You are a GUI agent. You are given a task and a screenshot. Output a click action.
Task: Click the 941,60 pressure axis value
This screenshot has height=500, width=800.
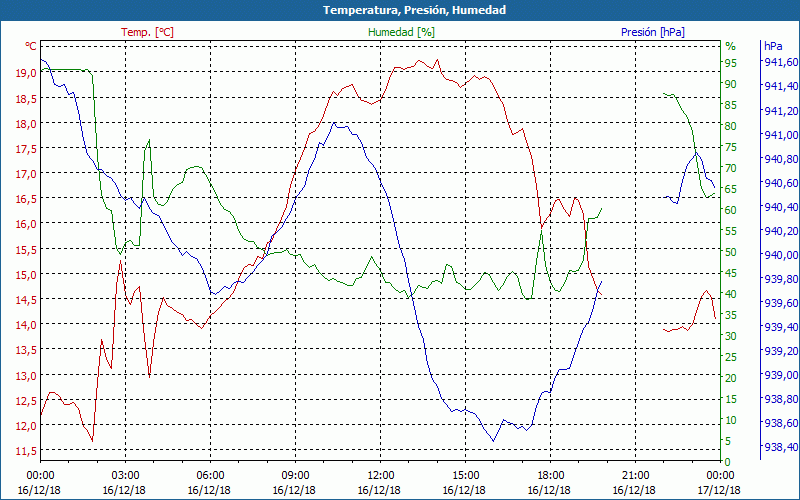pos(780,62)
